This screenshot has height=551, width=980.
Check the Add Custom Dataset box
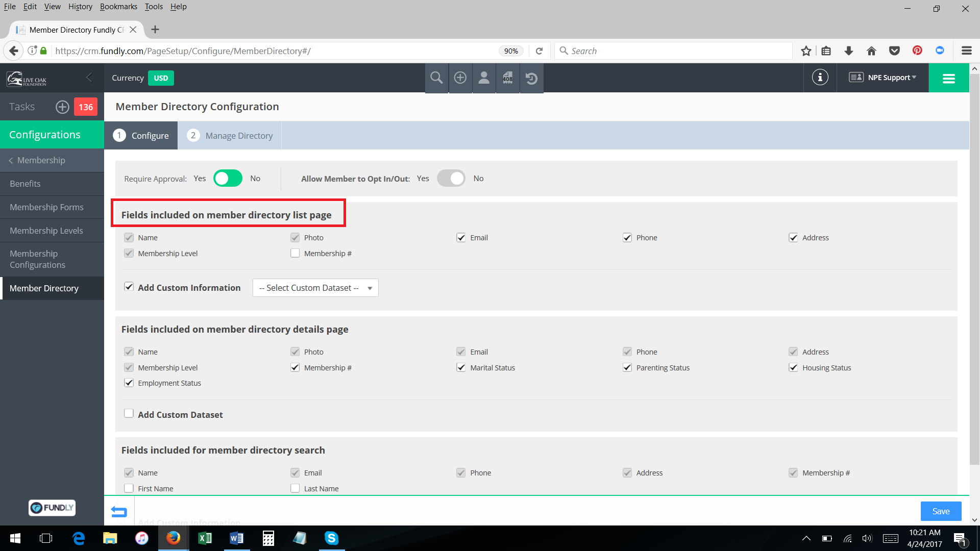point(129,414)
